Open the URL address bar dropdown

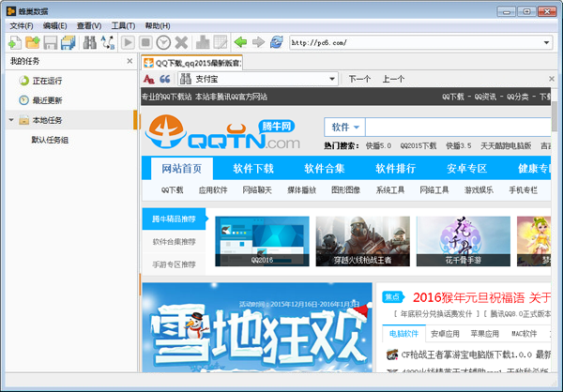tap(546, 43)
